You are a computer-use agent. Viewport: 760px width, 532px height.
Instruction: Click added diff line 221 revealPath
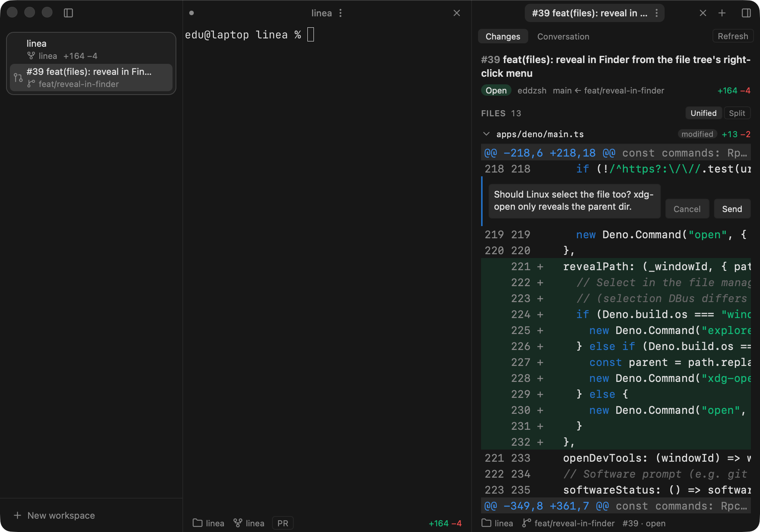(616, 266)
